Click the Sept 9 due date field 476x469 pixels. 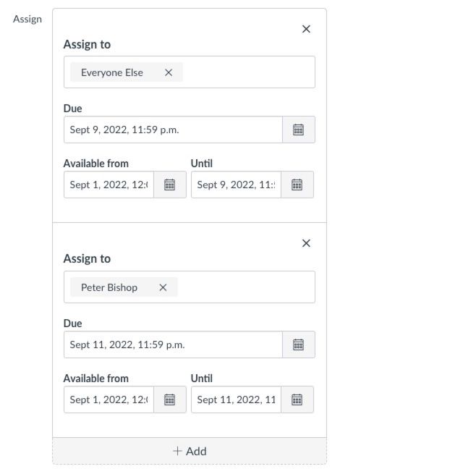pos(172,130)
